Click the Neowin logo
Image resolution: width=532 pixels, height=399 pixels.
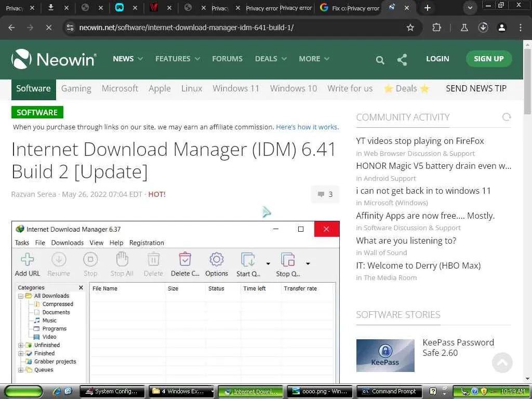(x=54, y=59)
